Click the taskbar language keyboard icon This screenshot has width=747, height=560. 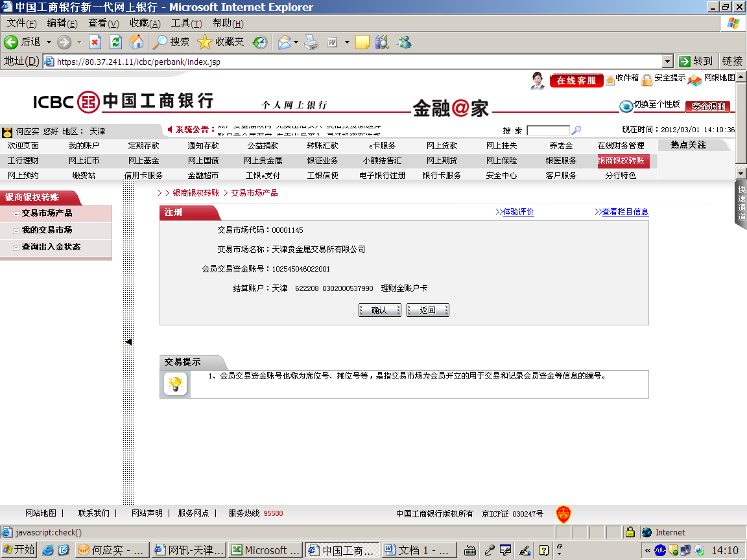point(469,550)
